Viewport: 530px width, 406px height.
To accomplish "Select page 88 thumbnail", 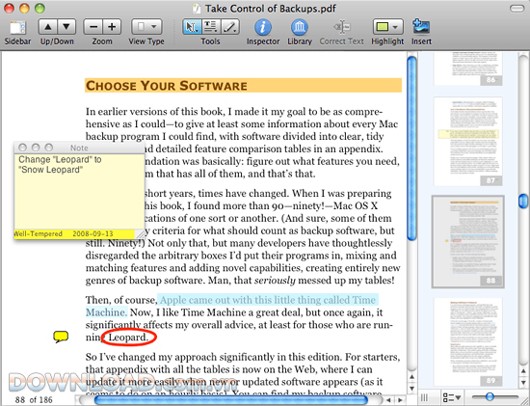I will coord(468,242).
